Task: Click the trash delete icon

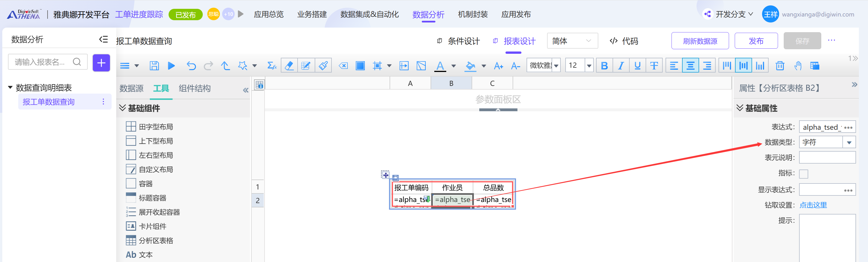Action: tap(780, 66)
